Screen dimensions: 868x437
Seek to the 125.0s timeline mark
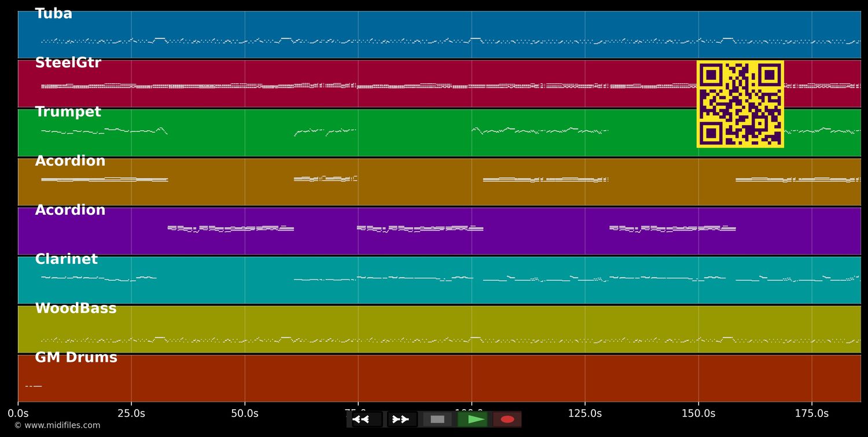click(584, 413)
